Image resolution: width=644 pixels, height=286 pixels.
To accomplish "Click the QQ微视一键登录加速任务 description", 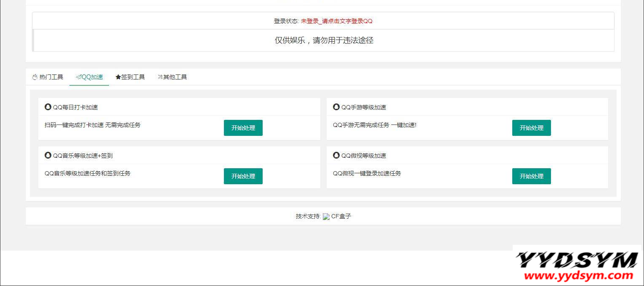I will 367,173.
